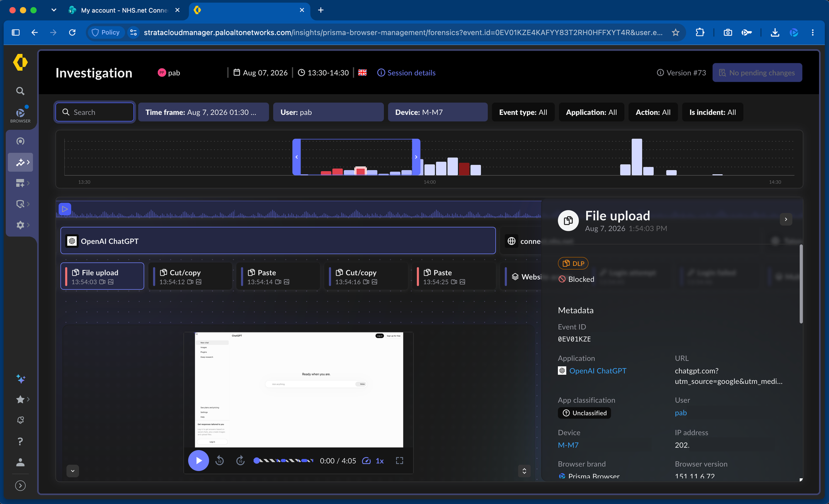This screenshot has height=504, width=829.
Task: Open the password key toolbar icon
Action: pyautogui.click(x=747, y=32)
